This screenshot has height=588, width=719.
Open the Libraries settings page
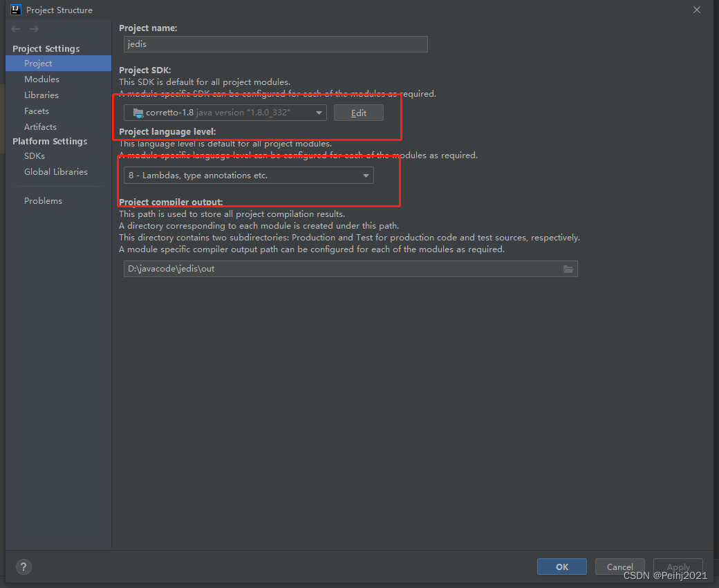41,95
